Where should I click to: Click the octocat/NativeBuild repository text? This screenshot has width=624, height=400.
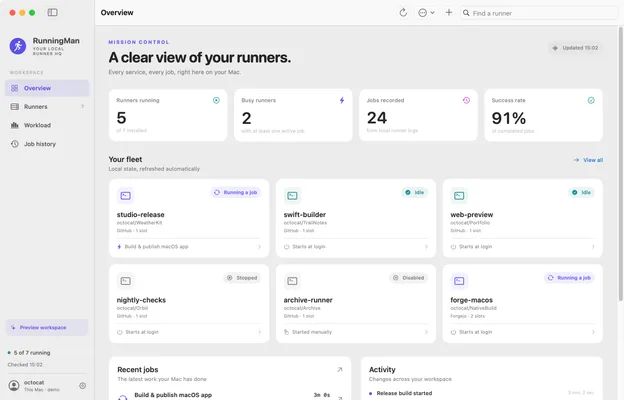[x=474, y=308]
